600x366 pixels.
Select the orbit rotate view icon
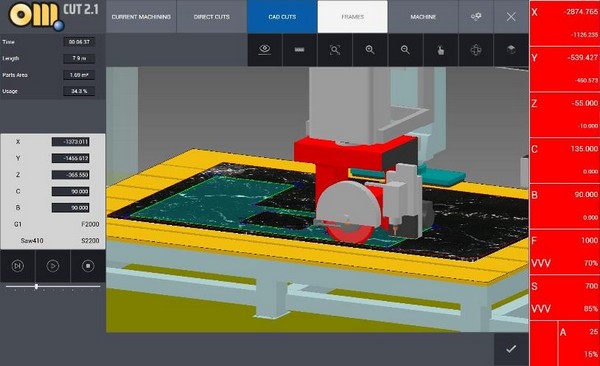coord(476,50)
